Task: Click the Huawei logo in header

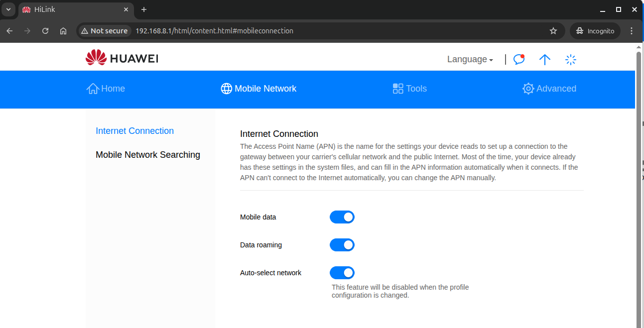Action: (122, 58)
